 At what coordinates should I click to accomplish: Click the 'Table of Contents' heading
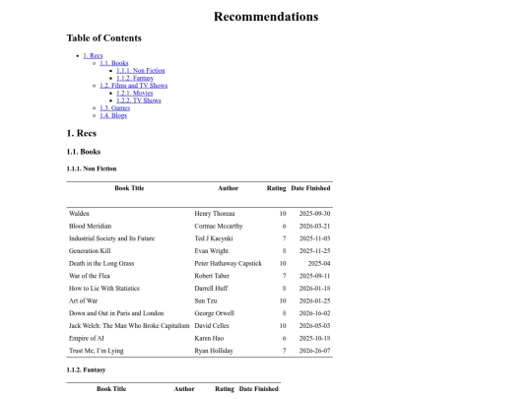[103, 38]
